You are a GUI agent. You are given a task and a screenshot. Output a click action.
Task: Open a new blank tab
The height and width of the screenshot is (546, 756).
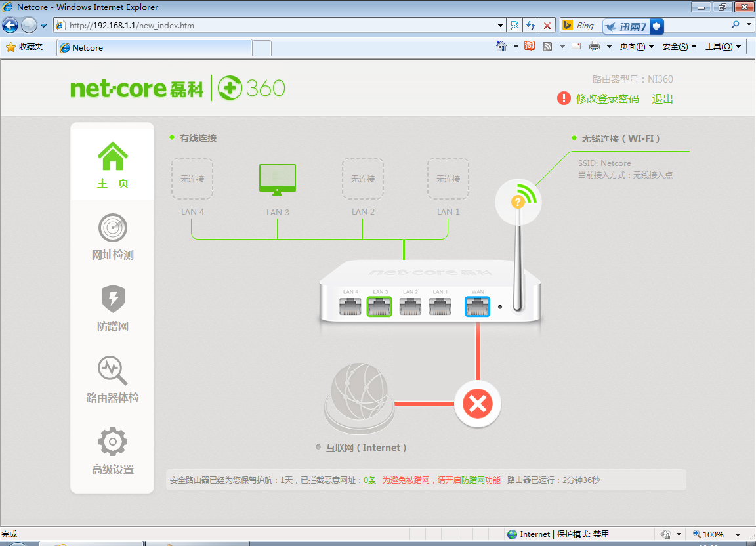point(262,48)
